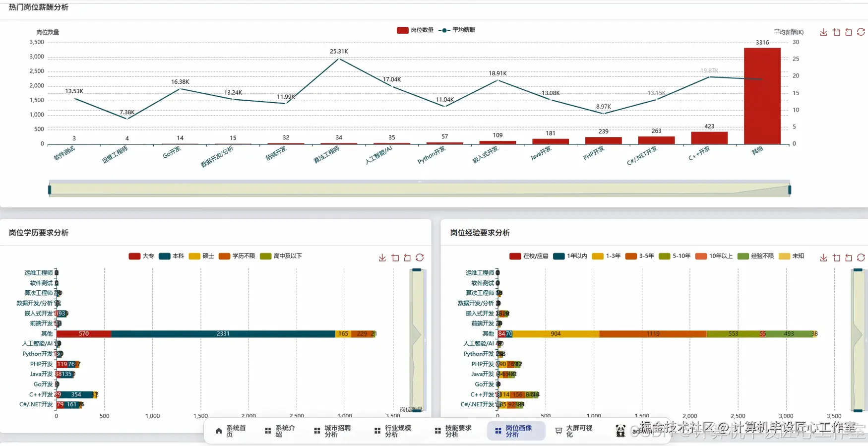Click the 3-5年 segment labeled 1119
This screenshot has height=446, width=868.
(x=653, y=333)
